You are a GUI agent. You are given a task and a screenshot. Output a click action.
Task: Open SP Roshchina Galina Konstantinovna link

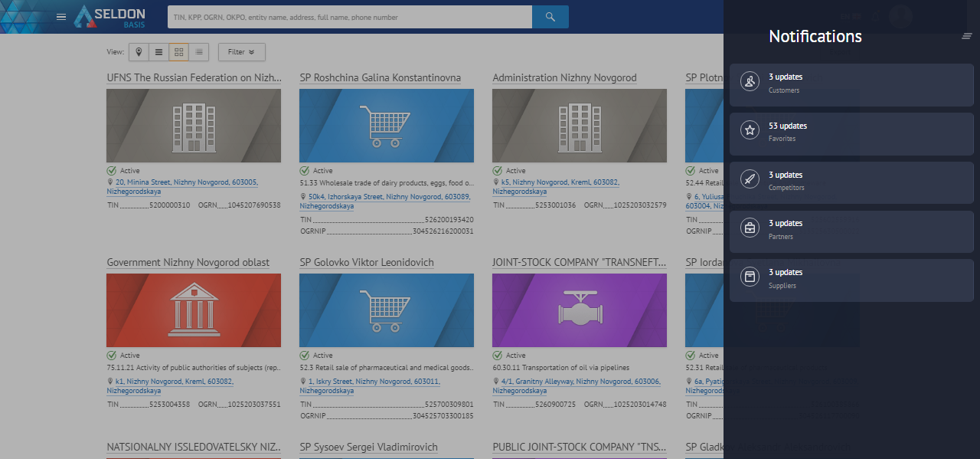click(381, 78)
